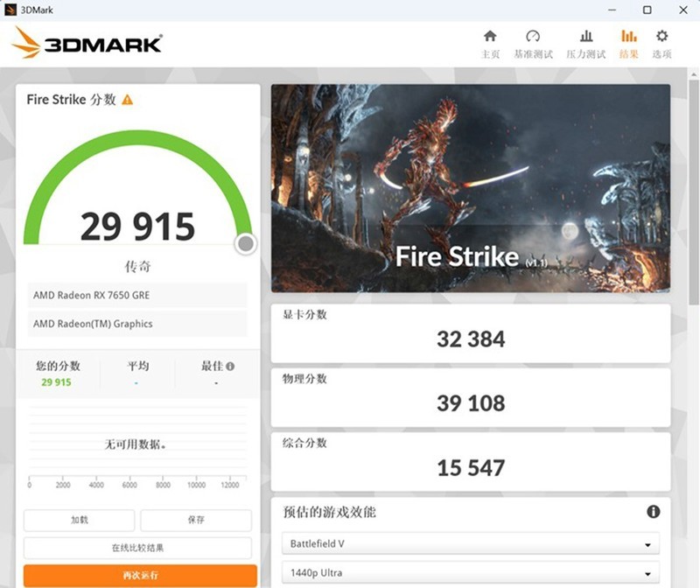This screenshot has width=700, height=588.
Task: Click the orange warning triangle beside Fire Strike 分数
Action: click(x=128, y=99)
